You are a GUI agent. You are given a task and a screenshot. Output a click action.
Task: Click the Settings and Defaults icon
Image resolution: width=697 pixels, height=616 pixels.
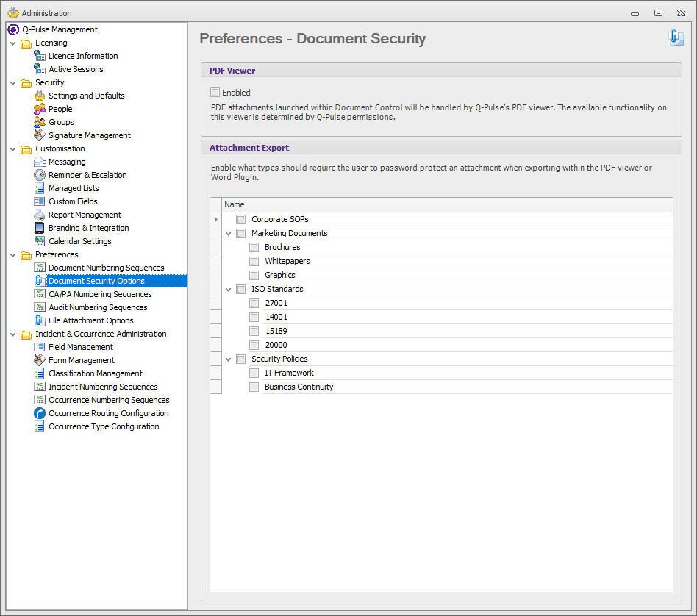(x=40, y=96)
